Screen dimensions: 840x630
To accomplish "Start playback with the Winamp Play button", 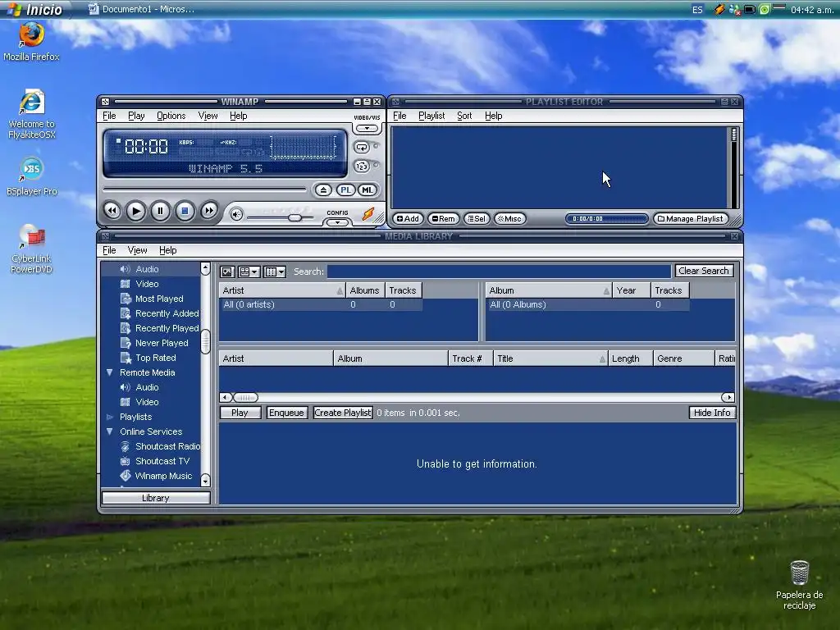I will pos(136,211).
